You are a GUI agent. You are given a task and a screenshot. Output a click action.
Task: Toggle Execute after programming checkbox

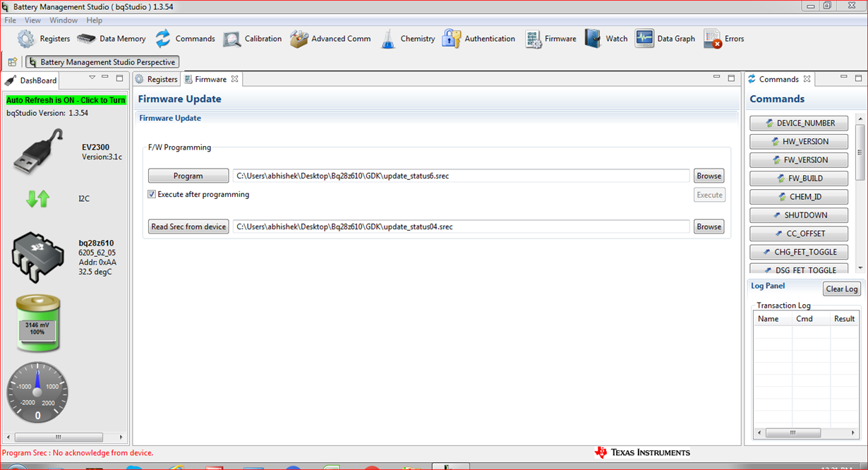pyautogui.click(x=152, y=194)
